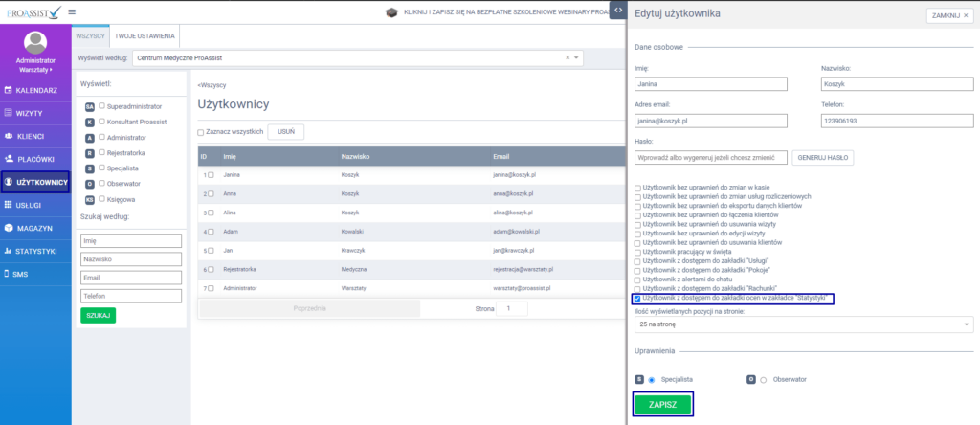Click the administrator avatar picture
980x425 pixels.
click(x=35, y=43)
